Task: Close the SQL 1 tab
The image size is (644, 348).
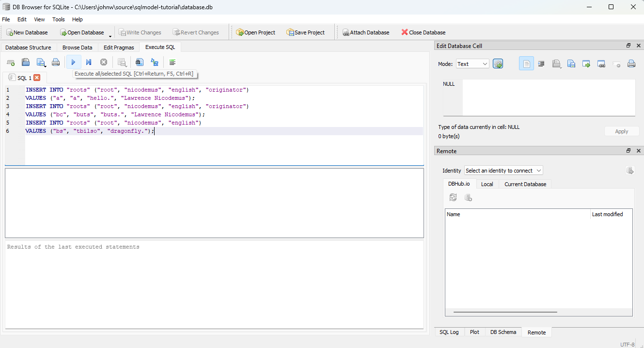Action: click(x=37, y=78)
